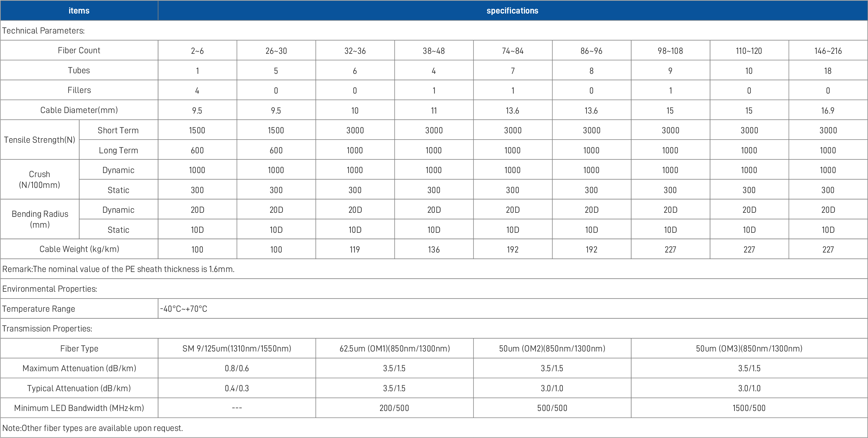The image size is (868, 438).
Task: Select bandwidth value "200/500"
Action: point(394,408)
